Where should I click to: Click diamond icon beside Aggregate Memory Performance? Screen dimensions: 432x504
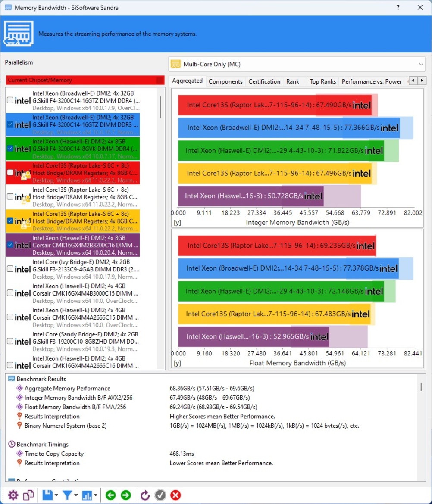pyautogui.click(x=20, y=388)
